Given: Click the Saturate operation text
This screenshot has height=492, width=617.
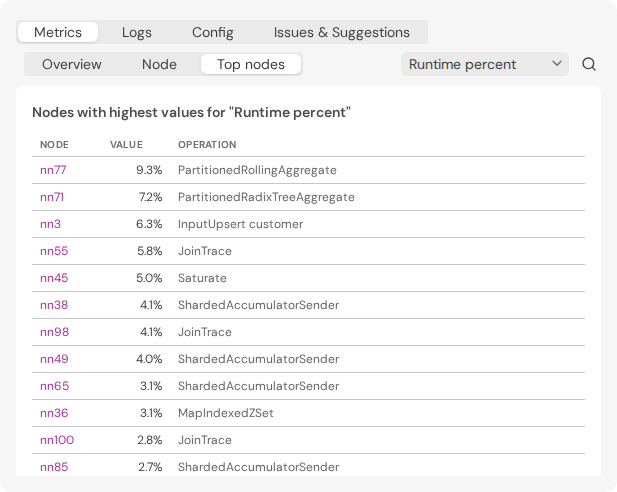Looking at the screenshot, I should [202, 278].
